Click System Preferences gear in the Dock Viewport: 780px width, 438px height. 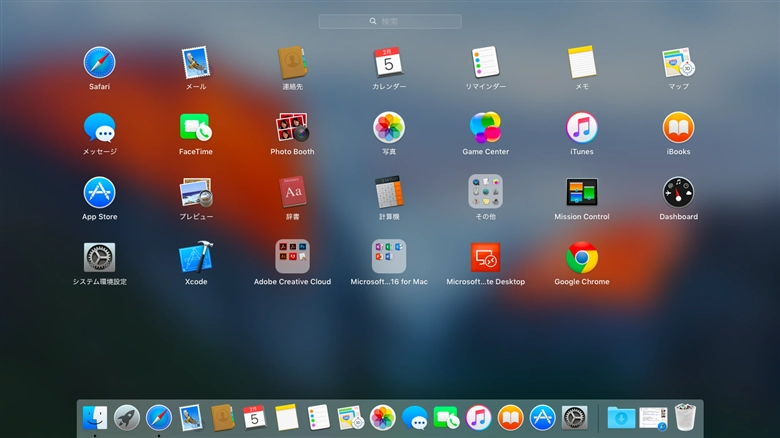[x=575, y=417]
